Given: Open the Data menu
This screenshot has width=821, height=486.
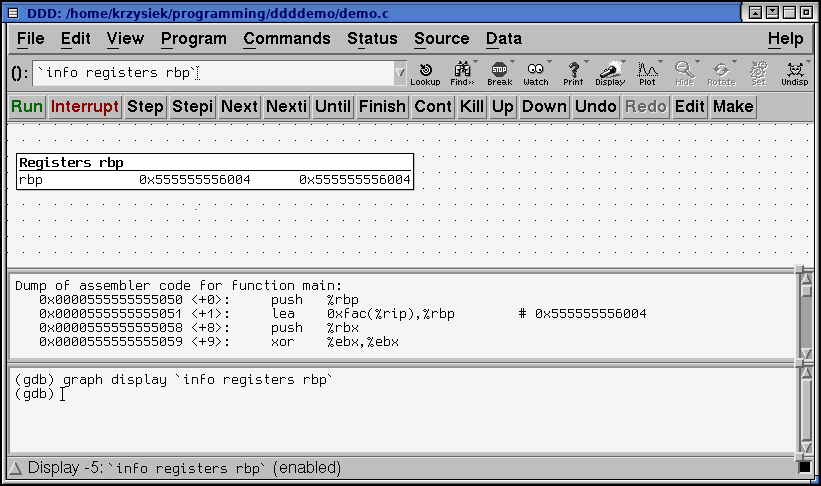Looking at the screenshot, I should click(504, 39).
